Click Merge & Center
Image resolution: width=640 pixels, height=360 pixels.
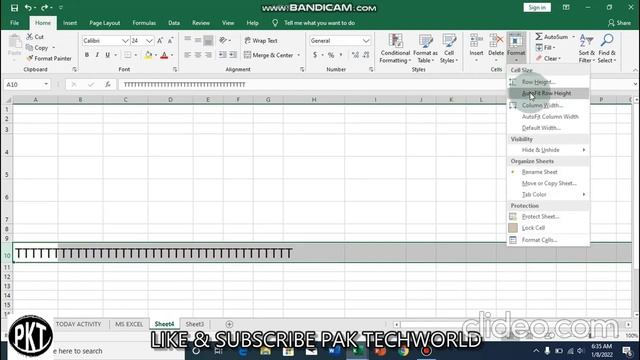coord(269,55)
